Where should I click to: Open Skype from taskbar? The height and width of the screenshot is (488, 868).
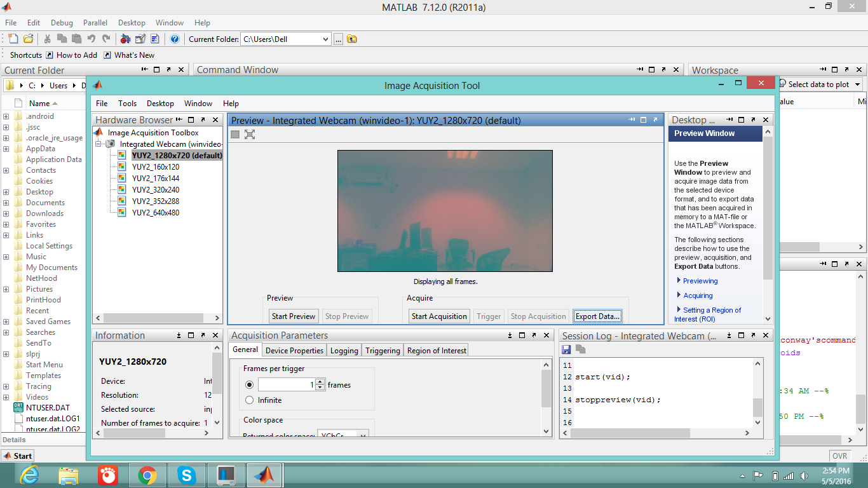pyautogui.click(x=187, y=475)
